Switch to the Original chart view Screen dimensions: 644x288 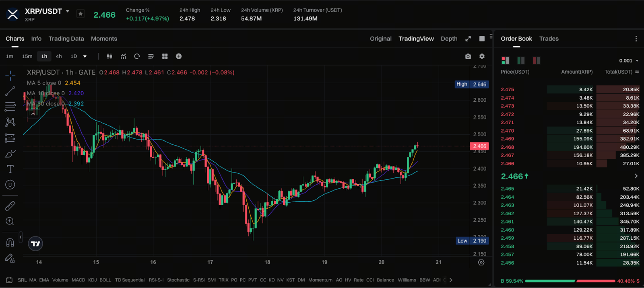[381, 39]
